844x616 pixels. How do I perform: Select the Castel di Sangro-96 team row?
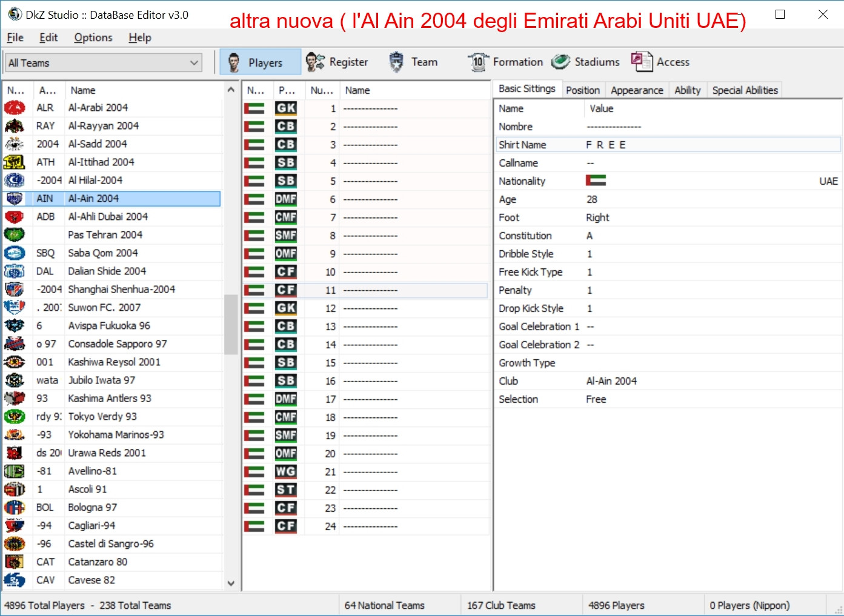(111, 544)
